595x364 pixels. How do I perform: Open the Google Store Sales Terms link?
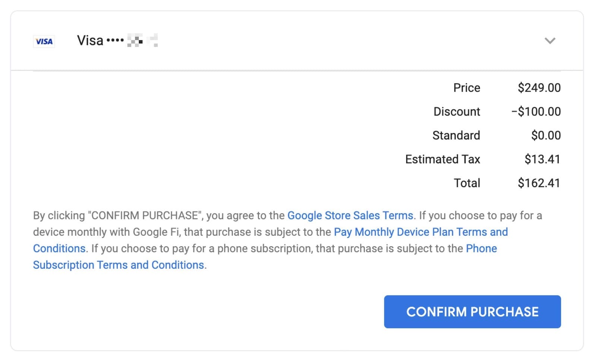coord(350,215)
